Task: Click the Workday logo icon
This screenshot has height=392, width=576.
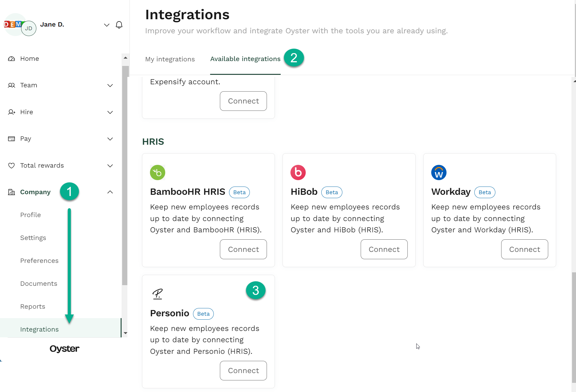Action: click(x=439, y=172)
